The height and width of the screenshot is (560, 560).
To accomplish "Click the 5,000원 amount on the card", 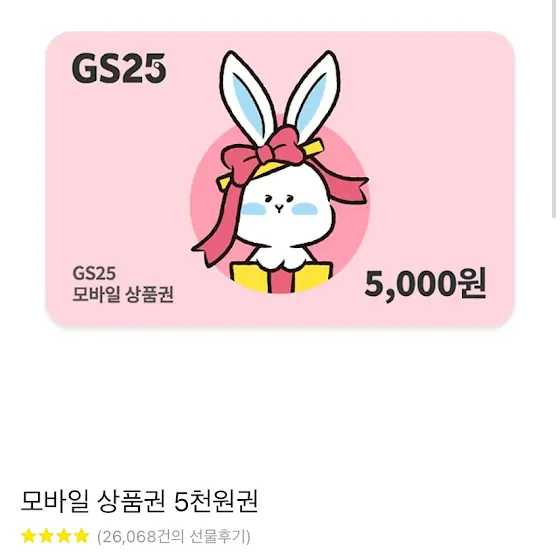I will [x=425, y=284].
